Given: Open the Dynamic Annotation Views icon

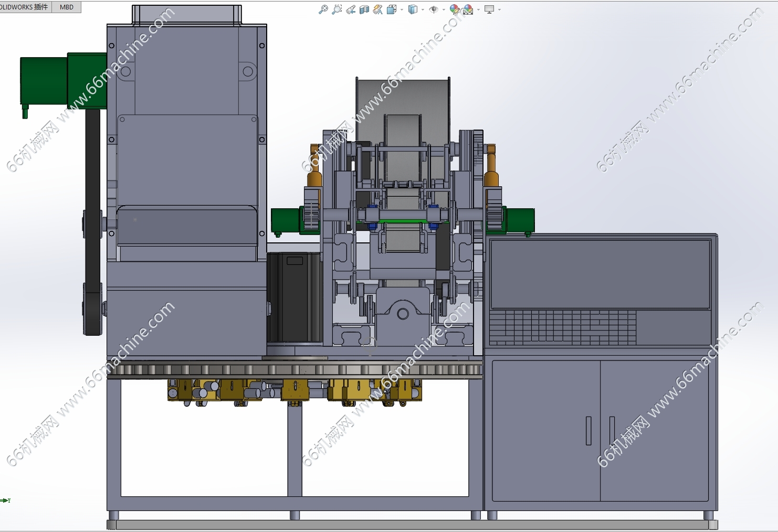Looking at the screenshot, I should 378,9.
